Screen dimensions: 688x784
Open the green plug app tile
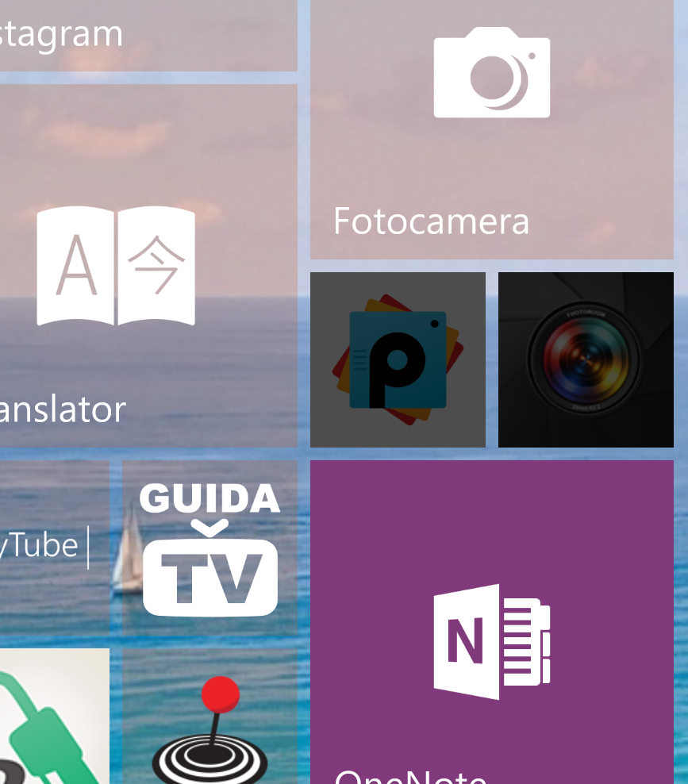tap(55, 716)
